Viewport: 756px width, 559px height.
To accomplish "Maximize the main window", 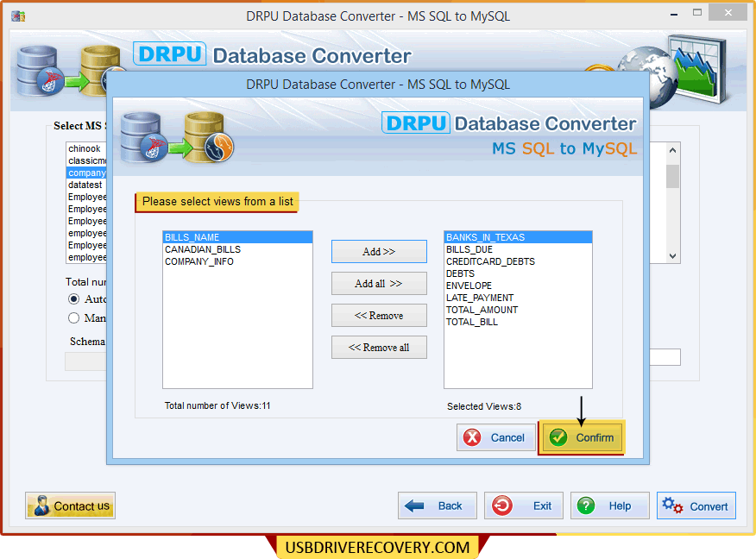I will tap(697, 13).
